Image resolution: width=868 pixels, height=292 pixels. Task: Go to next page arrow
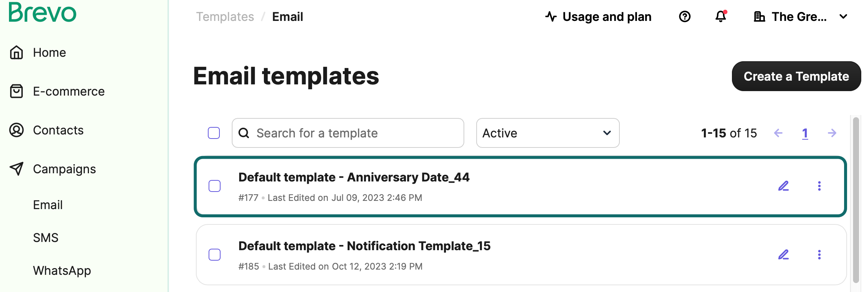832,133
